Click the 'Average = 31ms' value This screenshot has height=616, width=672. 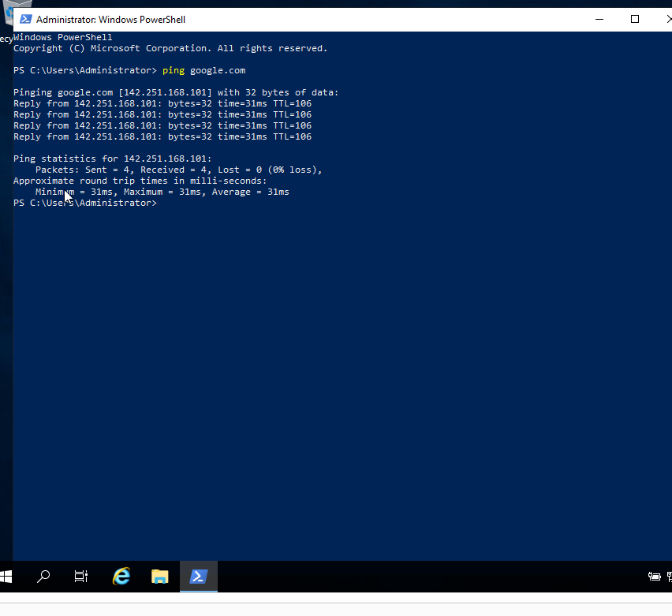(251, 192)
